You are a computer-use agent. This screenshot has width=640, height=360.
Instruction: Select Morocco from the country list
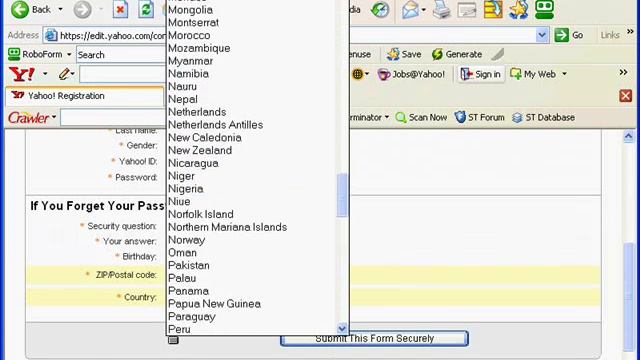click(189, 36)
